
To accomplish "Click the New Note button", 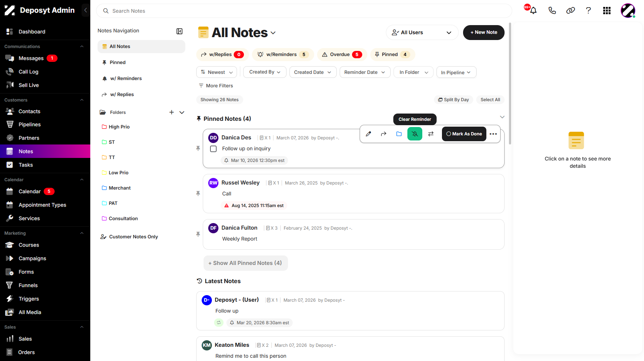I will [483, 32].
